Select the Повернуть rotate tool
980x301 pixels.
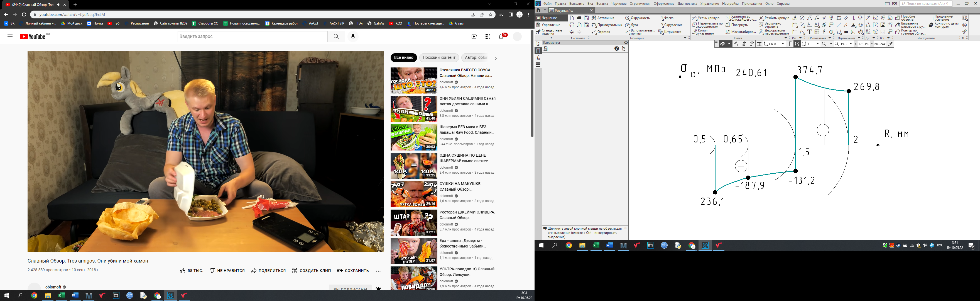point(736,25)
